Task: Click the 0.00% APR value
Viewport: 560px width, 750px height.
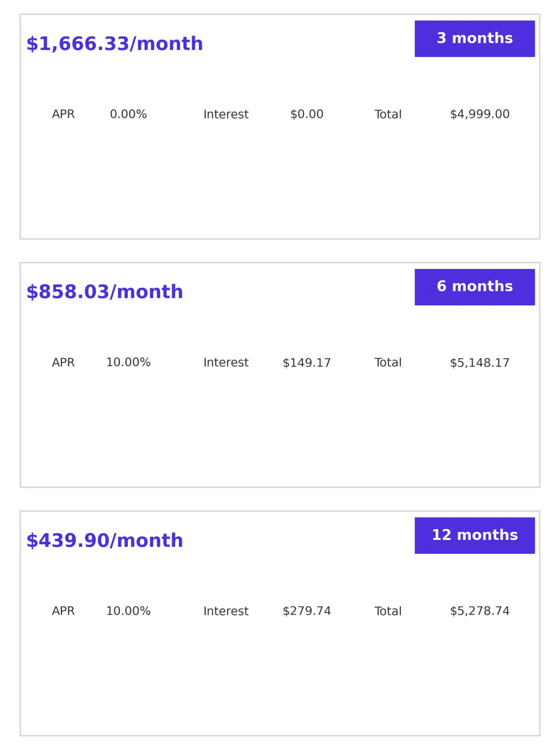Action: 128,114
